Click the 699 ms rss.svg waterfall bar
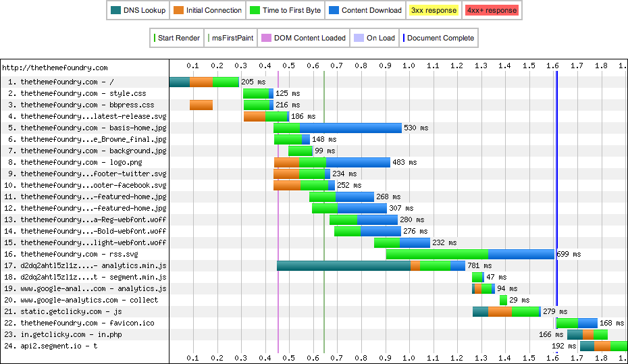The image size is (628, 364). click(x=470, y=254)
